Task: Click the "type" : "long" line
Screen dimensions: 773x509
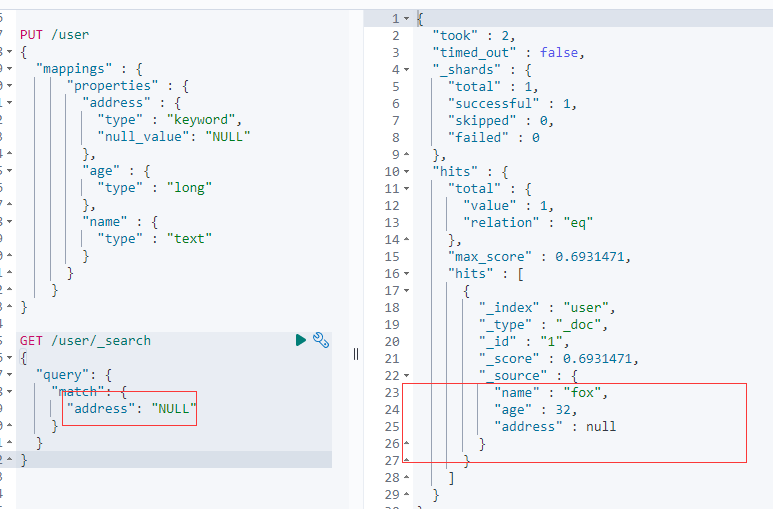Action: pyautogui.click(x=154, y=187)
